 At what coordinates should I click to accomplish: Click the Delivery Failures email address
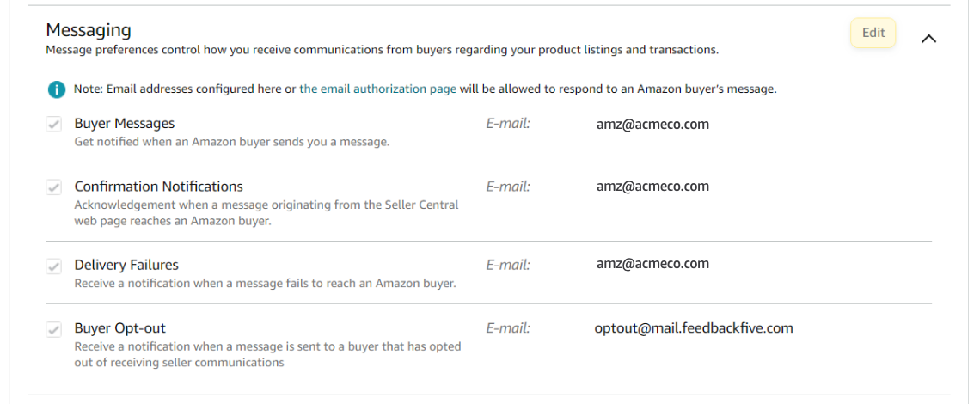tap(652, 264)
